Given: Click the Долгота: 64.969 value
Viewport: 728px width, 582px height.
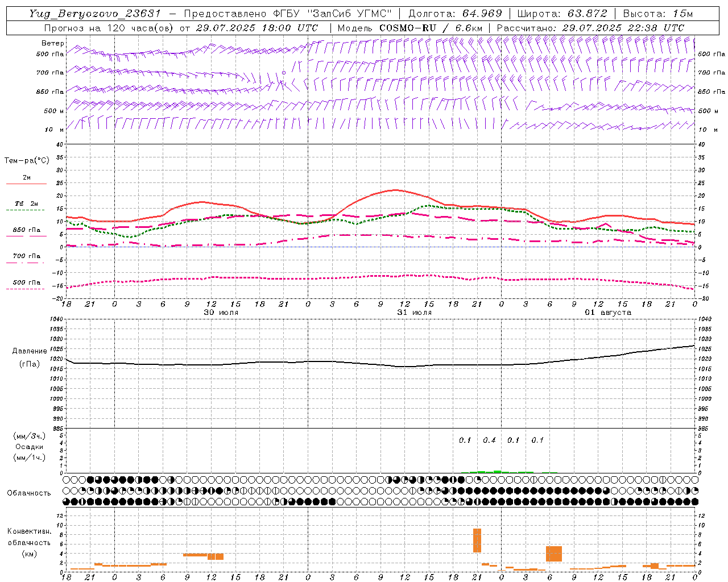Looking at the screenshot, I should coord(455,14).
